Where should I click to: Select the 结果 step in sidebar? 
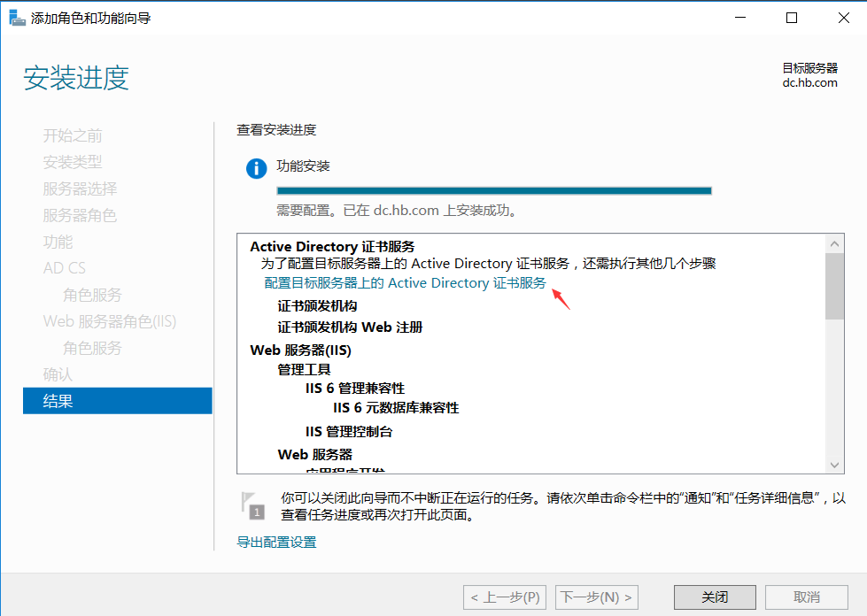tap(117, 401)
